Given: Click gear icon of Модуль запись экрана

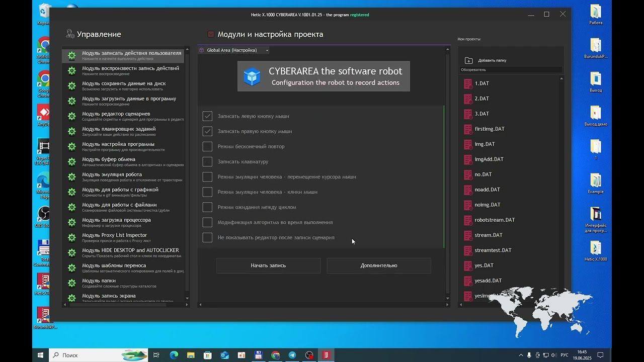Looking at the screenshot, I should tap(72, 298).
